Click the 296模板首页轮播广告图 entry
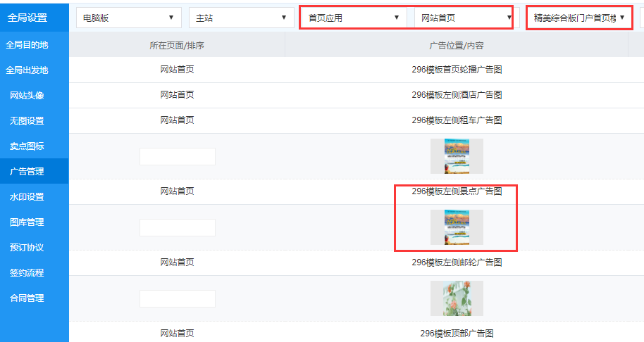This screenshot has width=644, height=342. (x=457, y=70)
